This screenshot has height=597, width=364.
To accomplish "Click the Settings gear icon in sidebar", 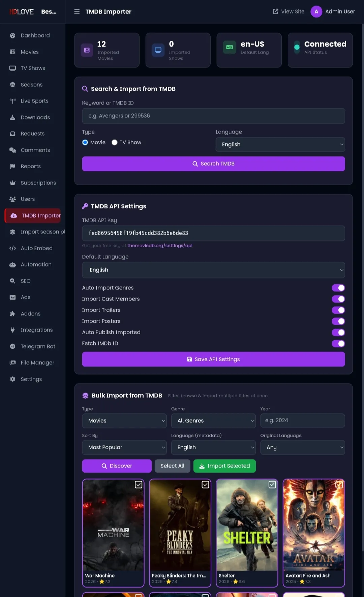I will point(12,379).
